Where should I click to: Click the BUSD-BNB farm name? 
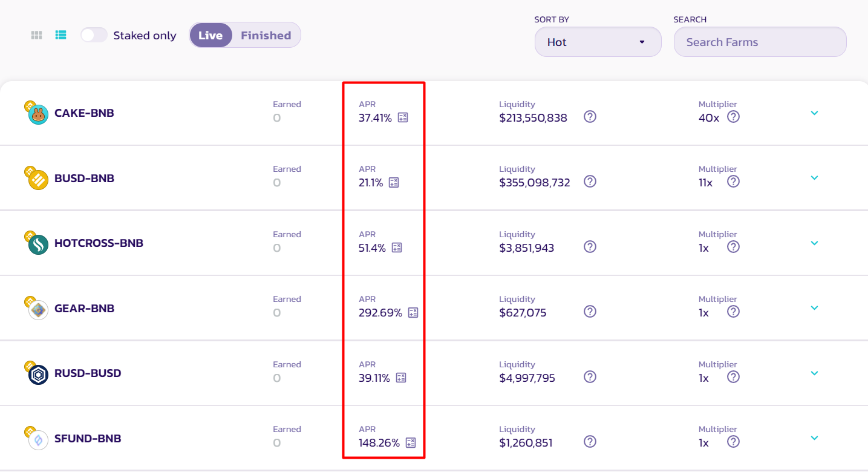click(84, 179)
